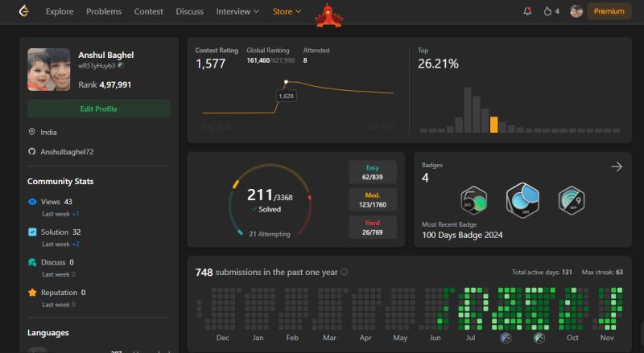644x353 pixels.
Task: Go to the Problems page
Action: pos(104,11)
